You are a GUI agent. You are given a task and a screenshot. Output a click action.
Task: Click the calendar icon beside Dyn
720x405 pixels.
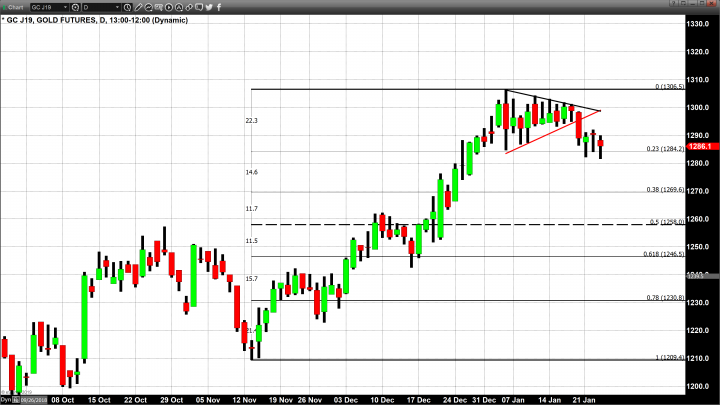16,400
